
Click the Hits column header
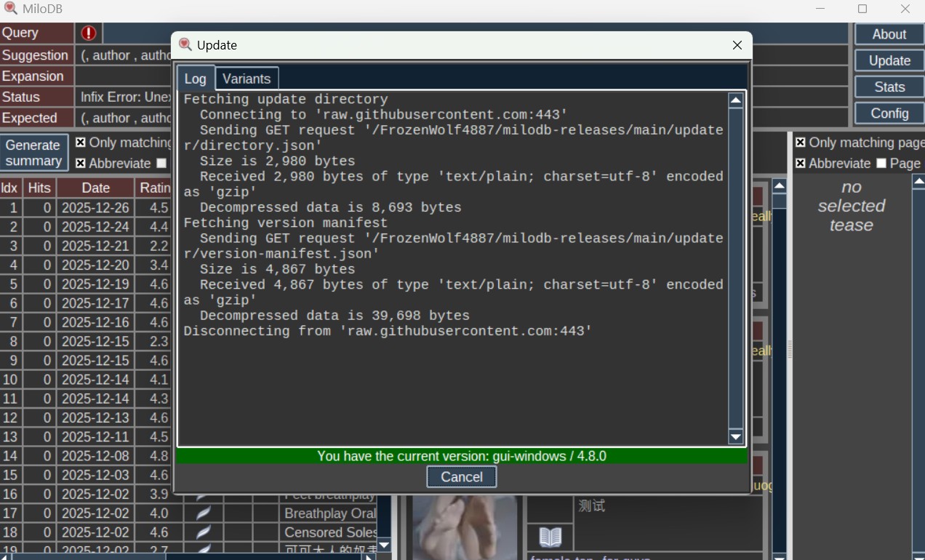(39, 188)
